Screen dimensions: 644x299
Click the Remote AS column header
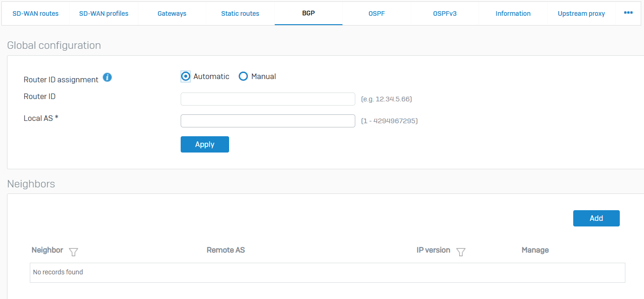[225, 250]
